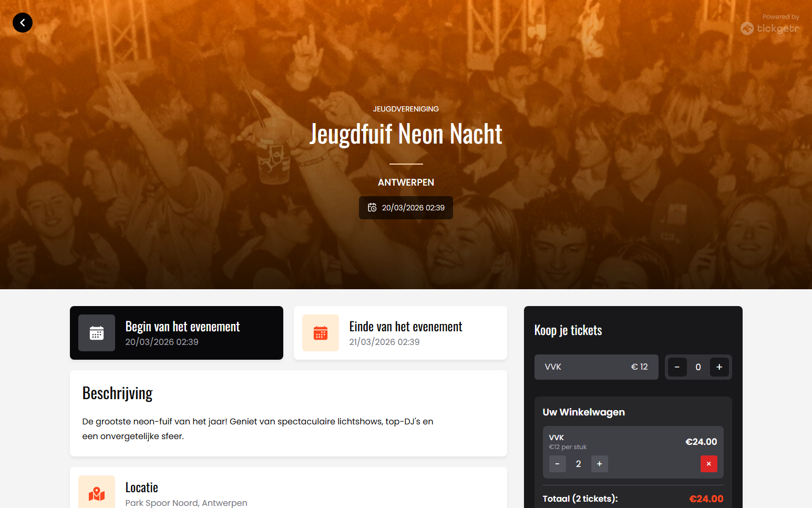Open the Einde van het evenement card
Screen dimensions: 812x508
click(400, 333)
